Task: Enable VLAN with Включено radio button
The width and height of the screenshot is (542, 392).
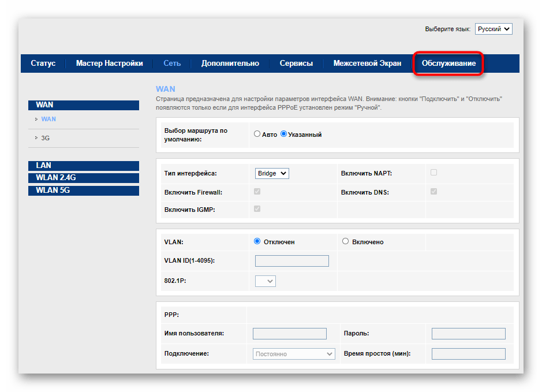Action: click(x=346, y=241)
